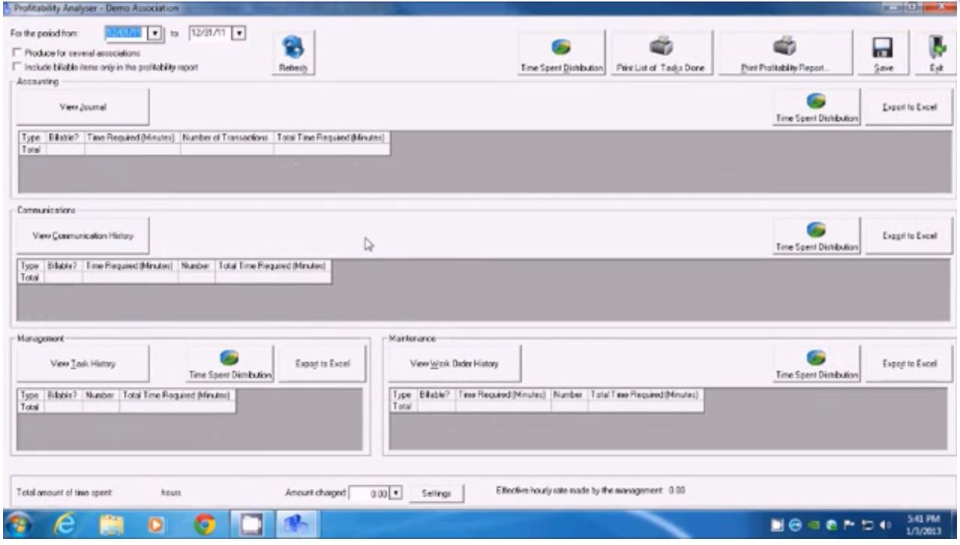Click Communications table Time Required (Minutes) header
Image resolution: width=960 pixels, height=545 pixels.
[x=129, y=266]
